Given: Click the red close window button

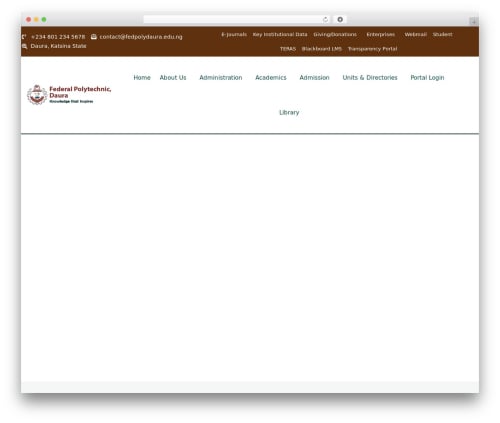Looking at the screenshot, I should tap(29, 20).
